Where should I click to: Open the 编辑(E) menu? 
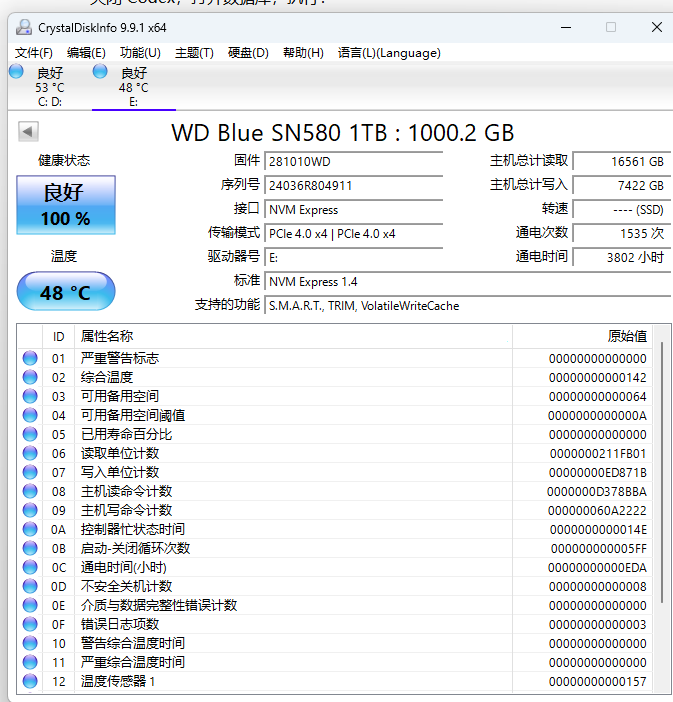[x=86, y=53]
